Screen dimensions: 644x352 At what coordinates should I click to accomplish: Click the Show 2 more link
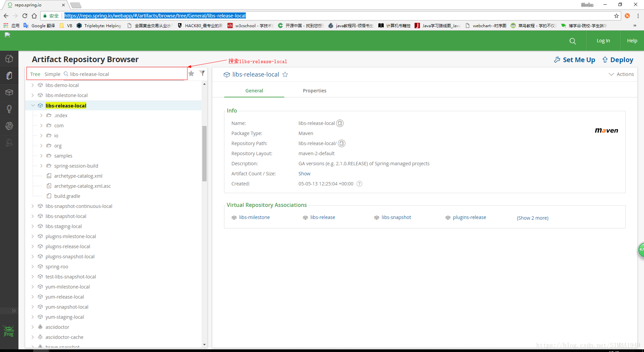pyautogui.click(x=532, y=218)
